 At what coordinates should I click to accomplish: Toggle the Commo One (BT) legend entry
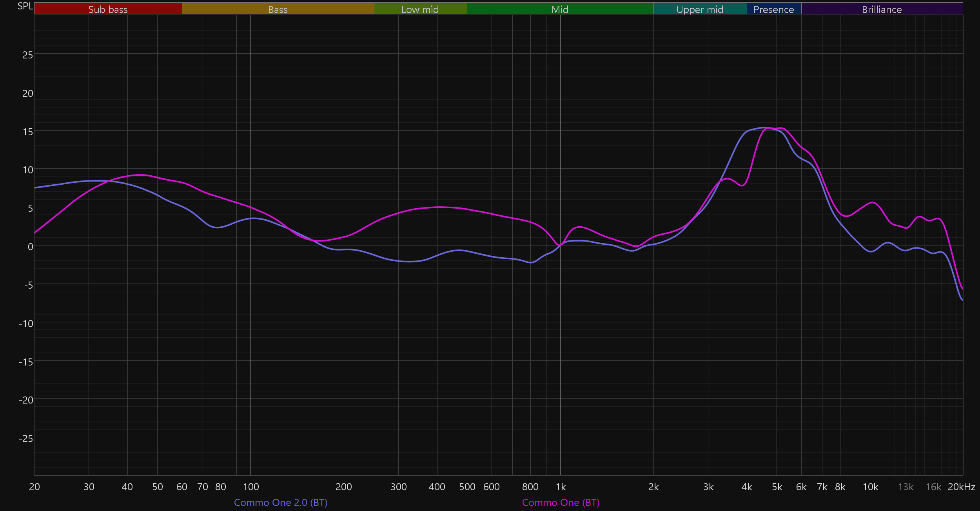561,502
